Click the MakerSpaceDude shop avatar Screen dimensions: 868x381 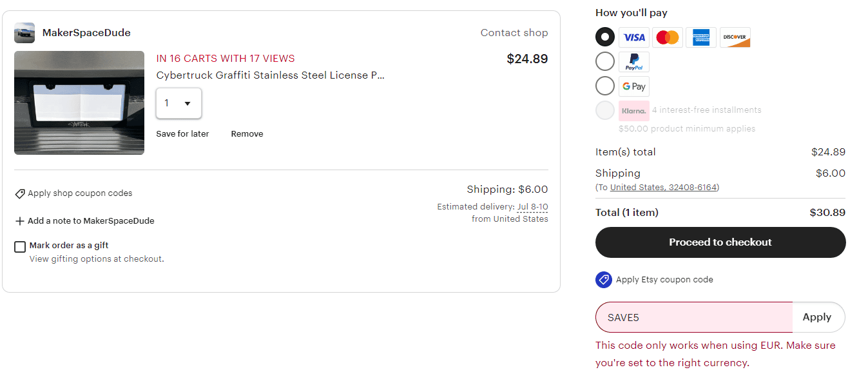coord(24,32)
